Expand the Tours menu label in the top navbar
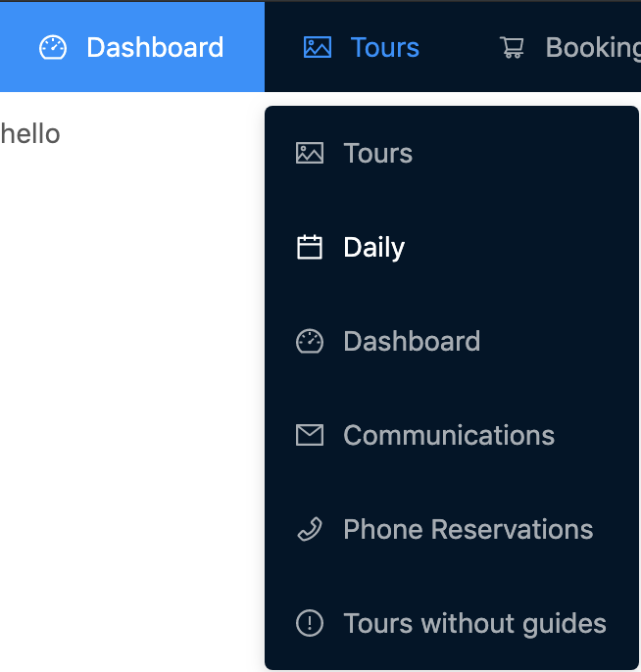The height and width of the screenshot is (672, 641). click(385, 47)
